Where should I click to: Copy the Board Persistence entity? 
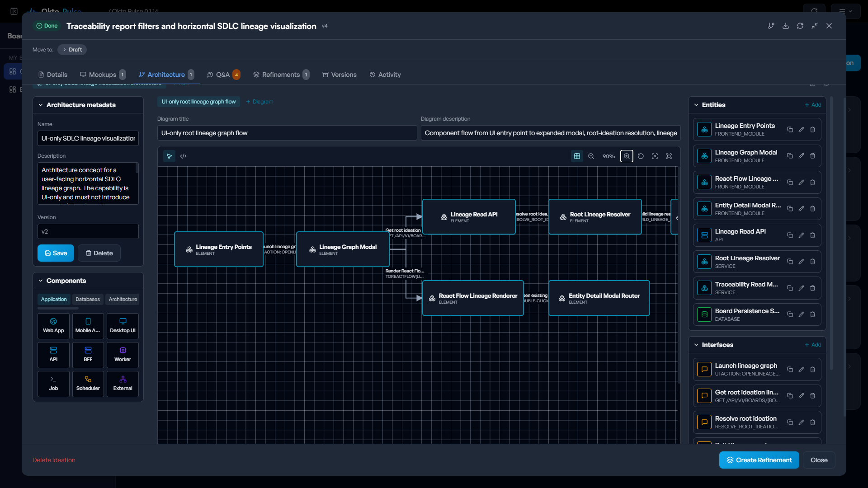click(790, 314)
